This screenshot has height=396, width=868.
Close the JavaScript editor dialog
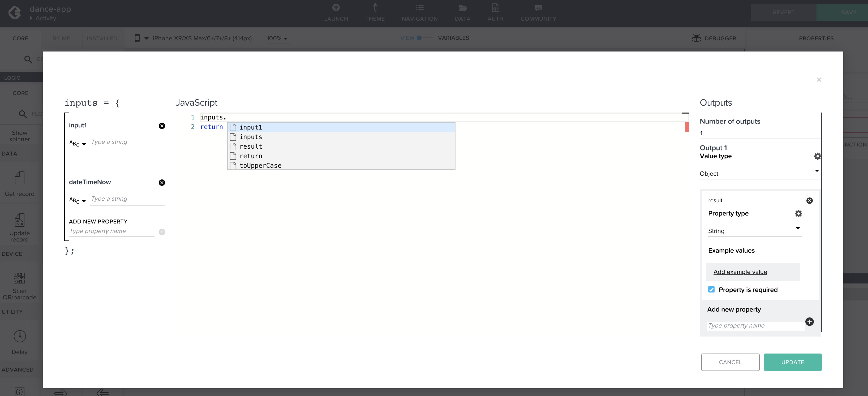click(x=819, y=80)
